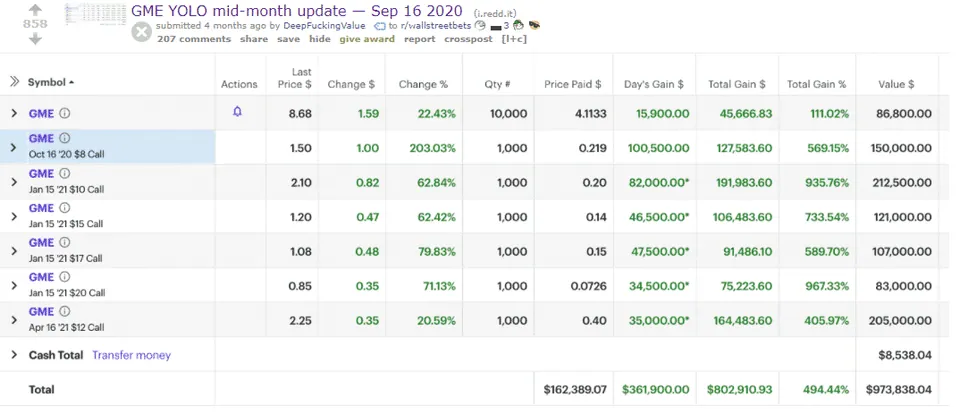Select the $8,538.04 cash value
Viewport: 960px width, 414px height.
904,355
